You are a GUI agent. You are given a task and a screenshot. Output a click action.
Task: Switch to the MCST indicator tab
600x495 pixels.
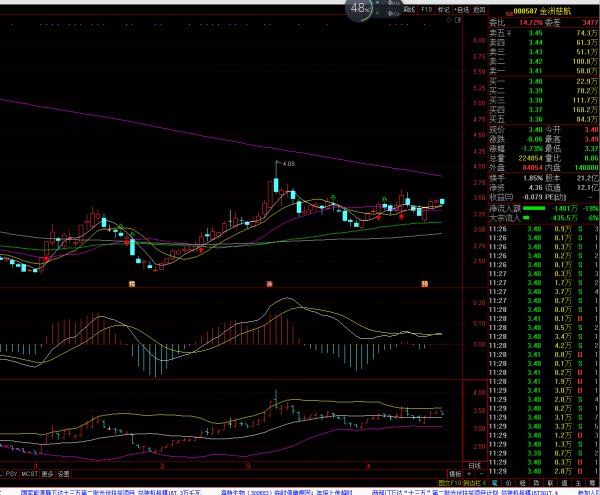29,472
